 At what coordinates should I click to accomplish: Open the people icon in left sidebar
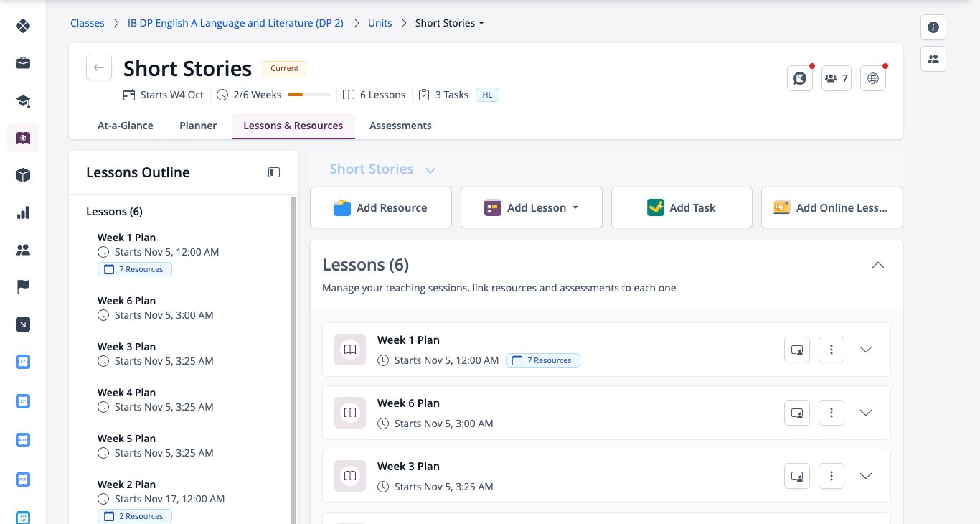click(x=23, y=250)
